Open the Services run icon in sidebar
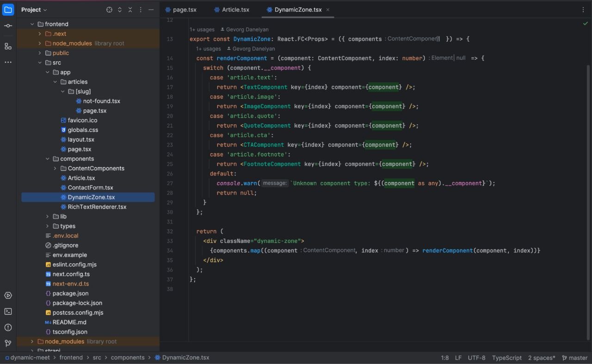Image resolution: width=592 pixels, height=364 pixels. 8,296
